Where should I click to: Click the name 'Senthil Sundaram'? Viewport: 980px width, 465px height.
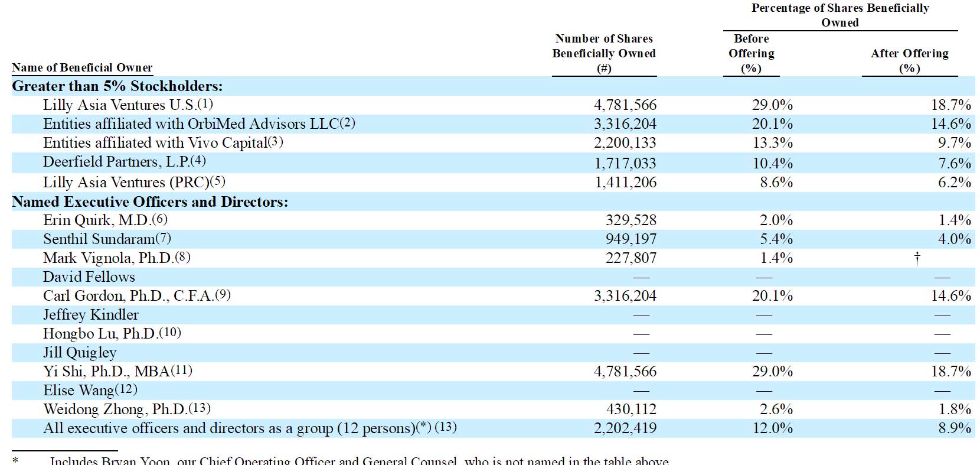click(99, 239)
